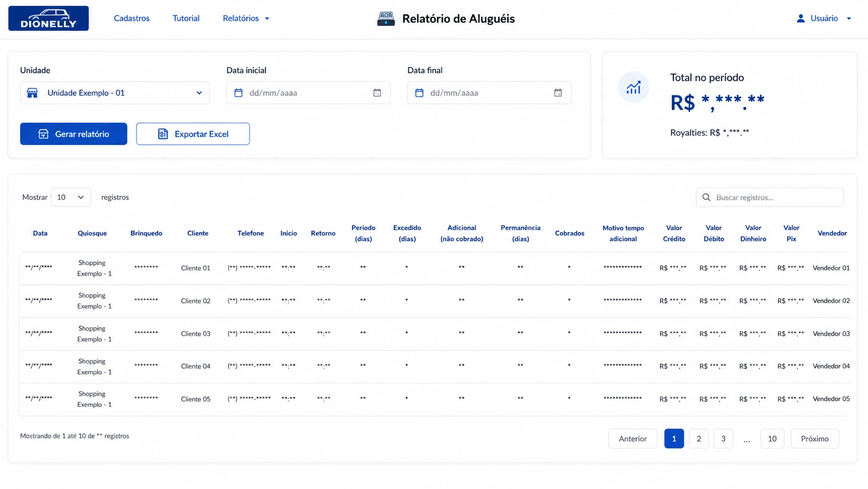The height and width of the screenshot is (489, 868).
Task: Sort by the Período (dias) column header
Action: click(x=363, y=233)
